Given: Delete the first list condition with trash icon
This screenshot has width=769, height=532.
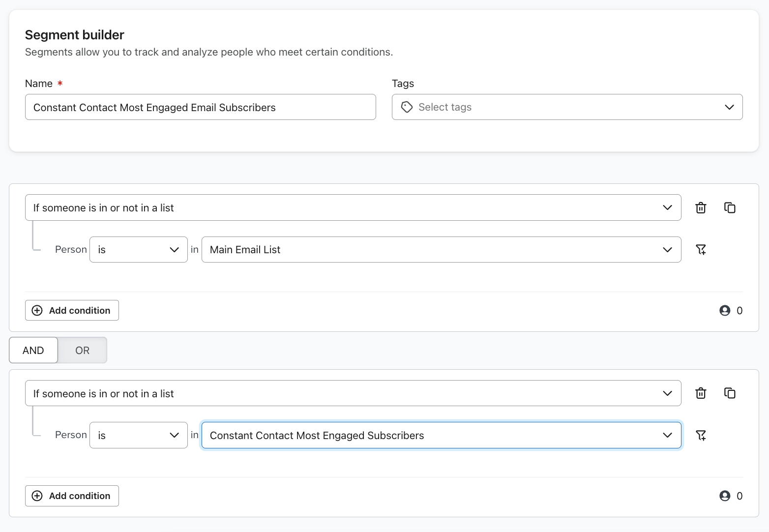Looking at the screenshot, I should pos(701,208).
